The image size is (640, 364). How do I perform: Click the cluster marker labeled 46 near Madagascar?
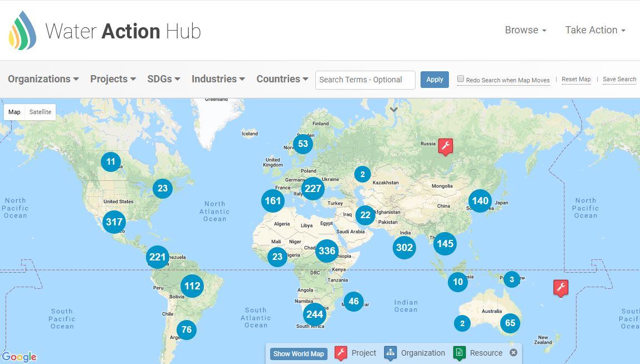pos(354,302)
